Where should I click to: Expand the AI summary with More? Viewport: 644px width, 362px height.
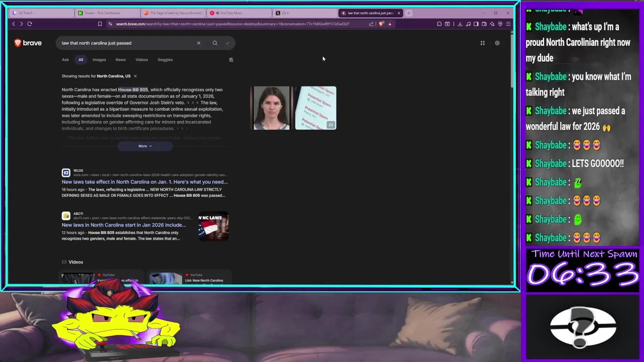(x=145, y=146)
